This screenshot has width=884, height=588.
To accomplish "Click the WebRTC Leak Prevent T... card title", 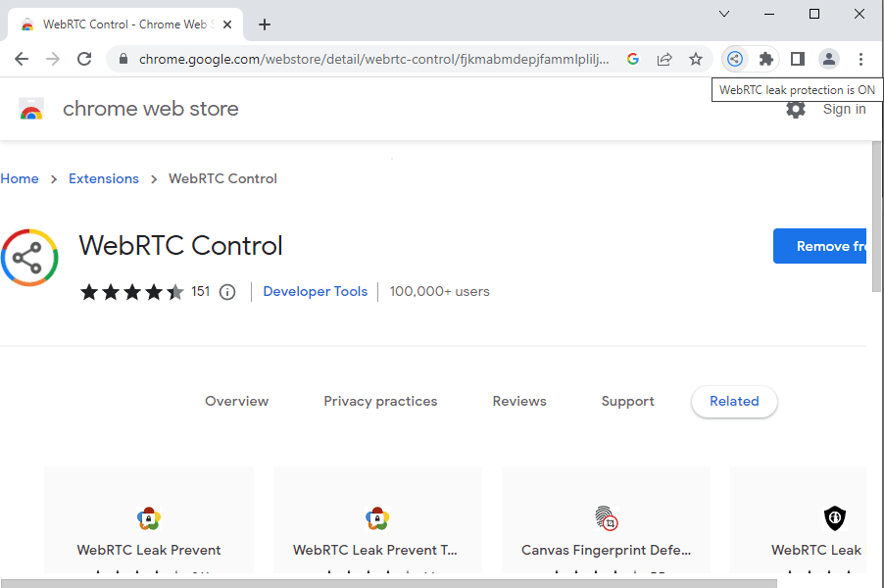I will [375, 550].
